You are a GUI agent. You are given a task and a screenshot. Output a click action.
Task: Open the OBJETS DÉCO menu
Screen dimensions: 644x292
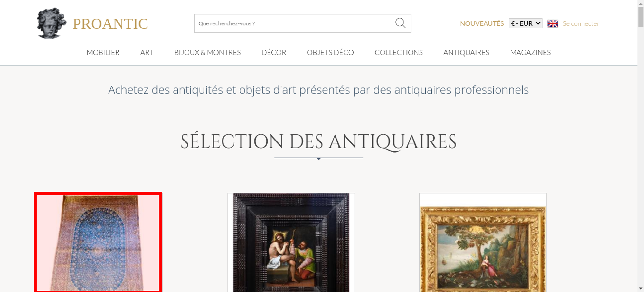(x=330, y=52)
